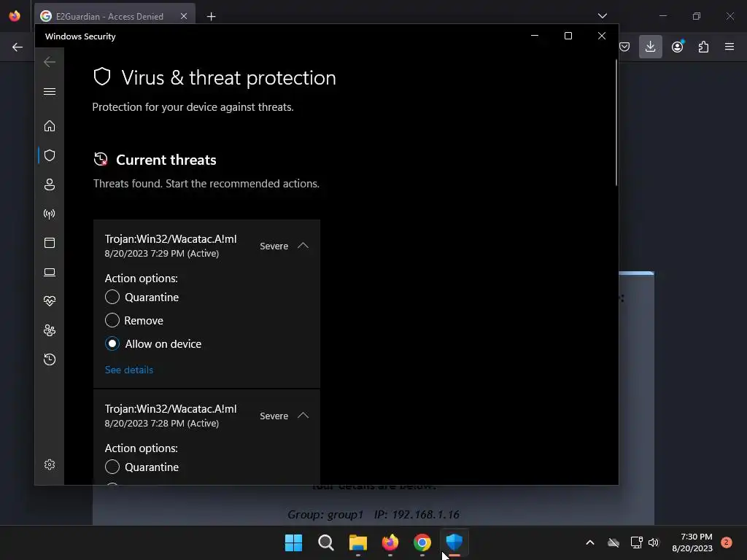
Task: Open Firefox account icon
Action: pos(678,47)
